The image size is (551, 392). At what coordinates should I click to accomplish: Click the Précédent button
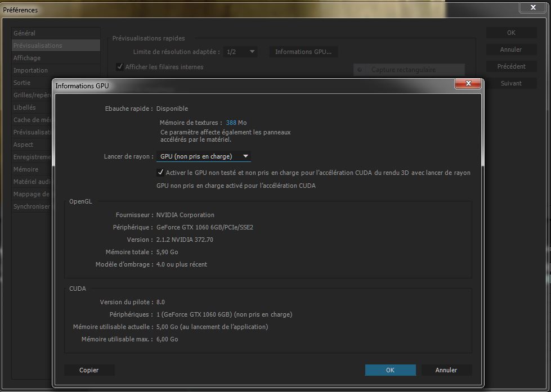[510, 66]
